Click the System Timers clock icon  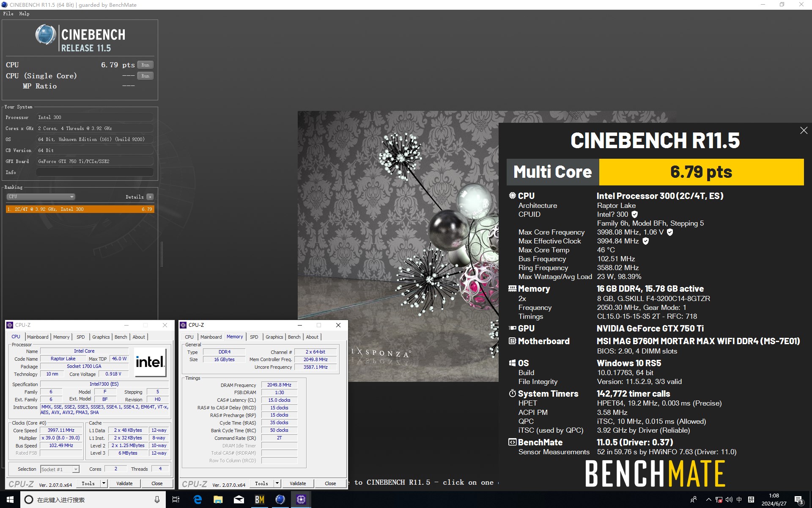click(x=512, y=393)
